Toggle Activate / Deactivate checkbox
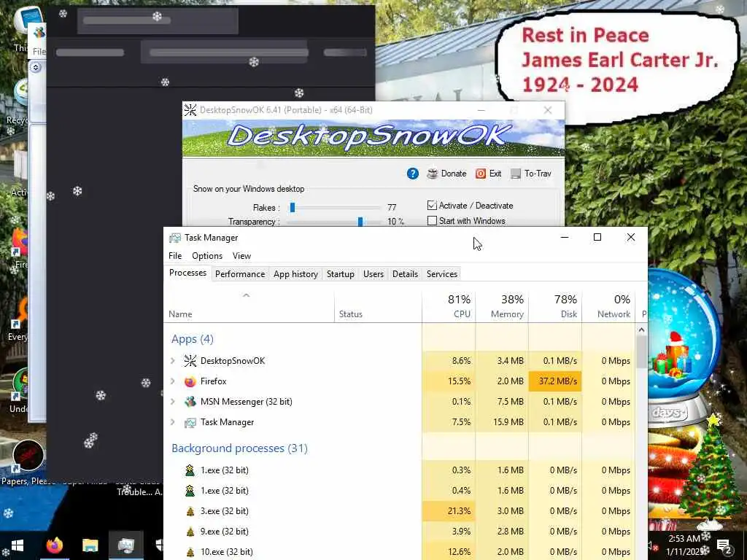This screenshot has height=560, width=747. point(432,205)
